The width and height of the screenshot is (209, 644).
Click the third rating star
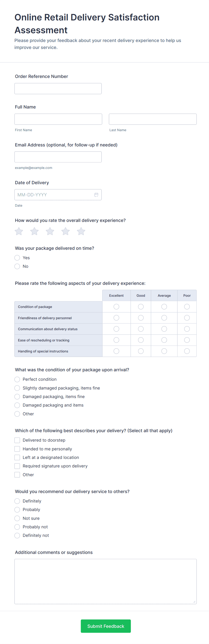coord(50,231)
